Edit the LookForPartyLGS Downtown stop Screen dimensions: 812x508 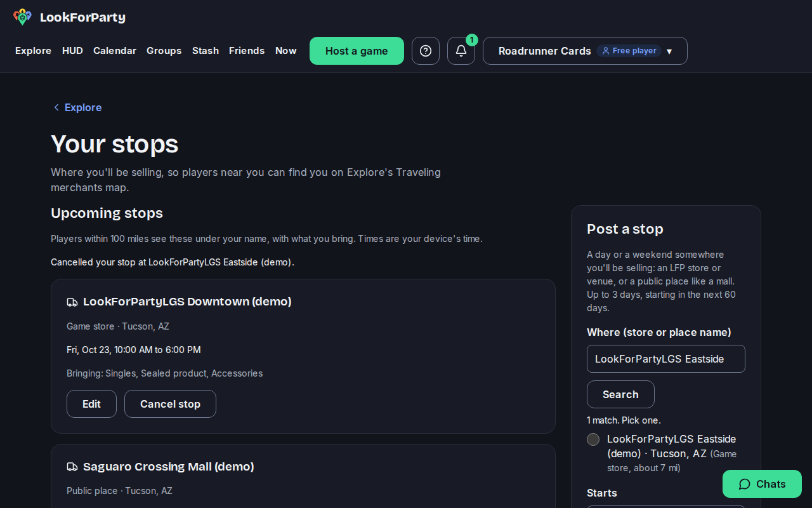(x=91, y=404)
